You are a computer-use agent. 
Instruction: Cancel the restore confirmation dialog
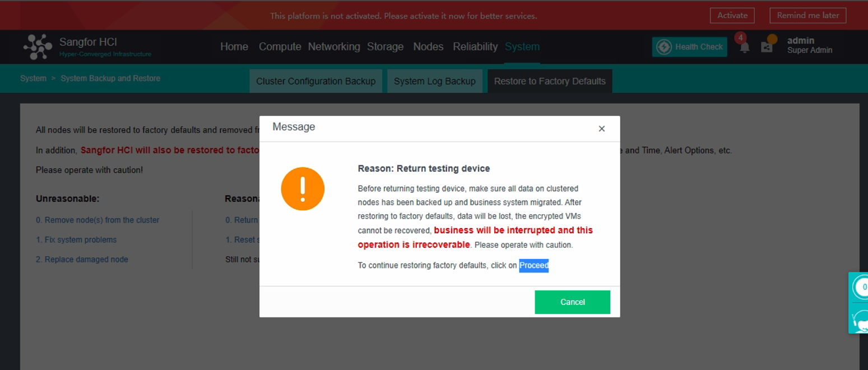click(572, 302)
